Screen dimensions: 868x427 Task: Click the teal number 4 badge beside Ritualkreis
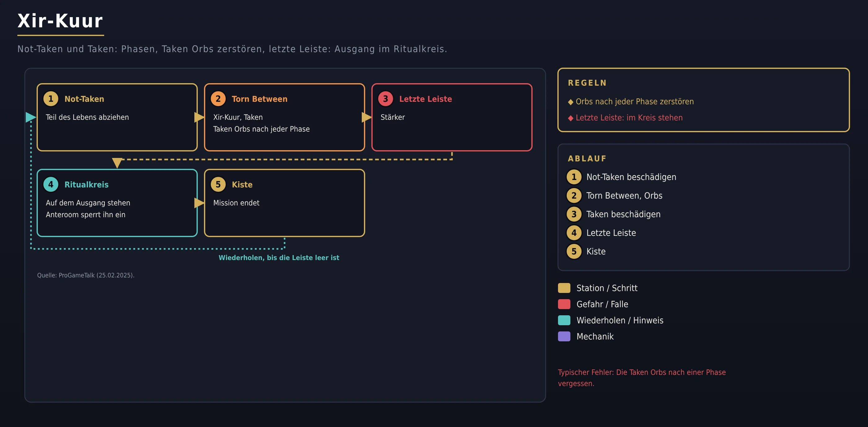point(51,185)
